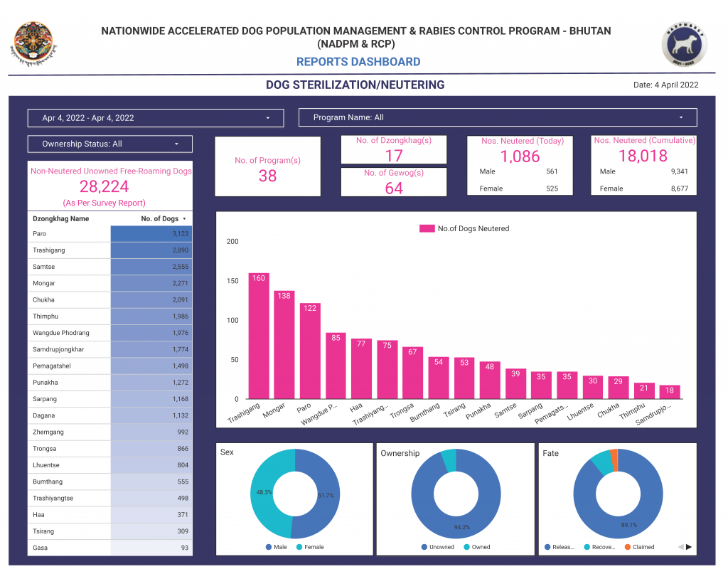Select the Haa bar labeled 77

pyautogui.click(x=361, y=368)
